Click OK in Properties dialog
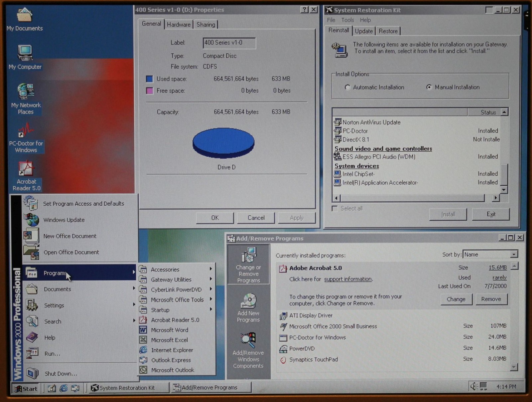 click(215, 218)
